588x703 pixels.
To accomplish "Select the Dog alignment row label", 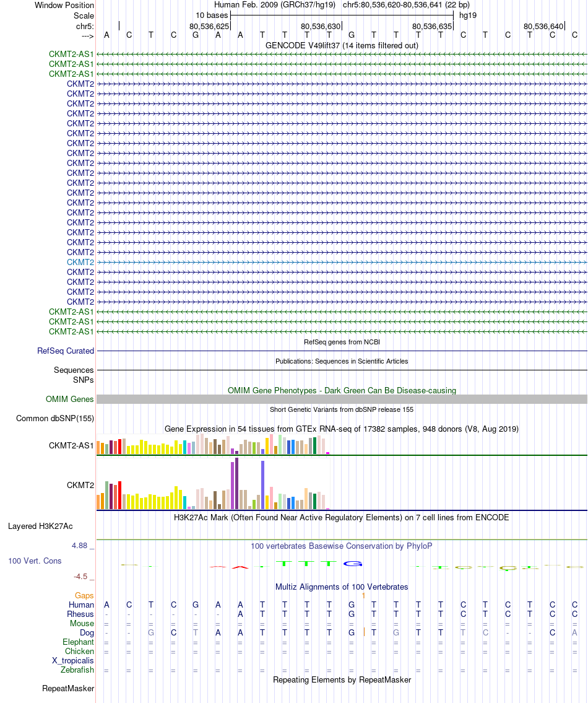I will tap(87, 632).
